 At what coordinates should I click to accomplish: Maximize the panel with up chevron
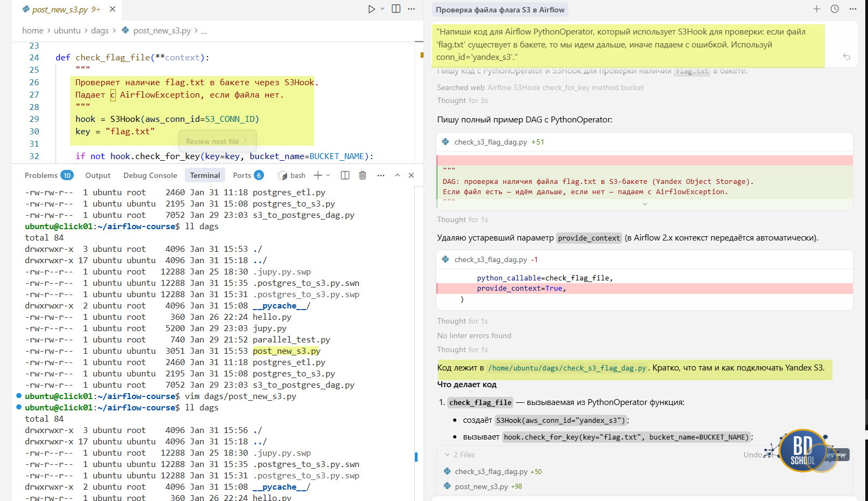tap(397, 175)
